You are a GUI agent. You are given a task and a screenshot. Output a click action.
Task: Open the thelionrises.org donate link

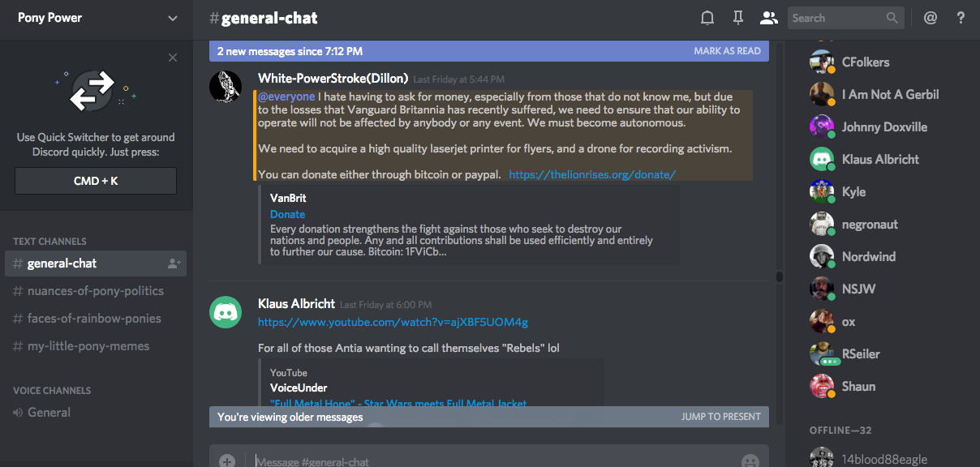click(x=592, y=174)
